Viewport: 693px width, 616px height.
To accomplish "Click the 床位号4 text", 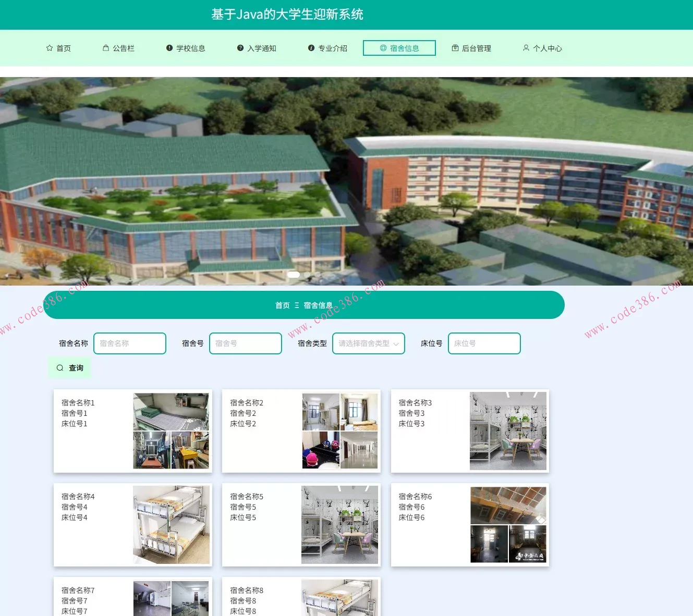I will point(75,518).
